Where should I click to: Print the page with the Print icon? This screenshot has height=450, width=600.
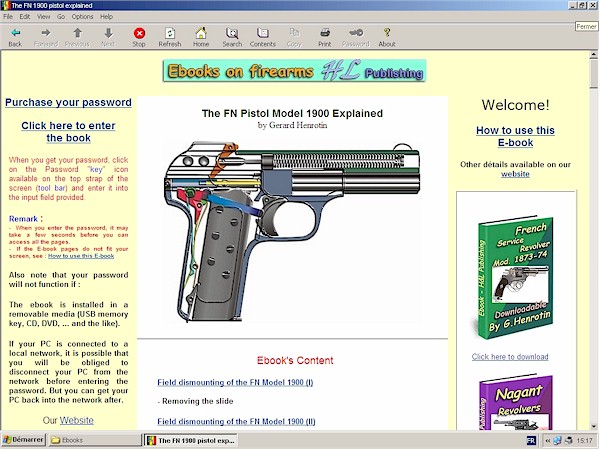click(x=324, y=33)
